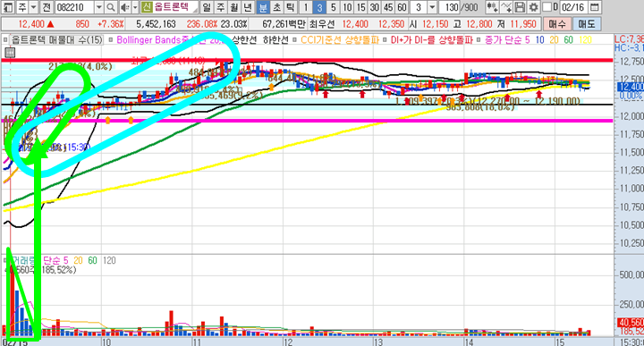Click the grid icon below legend
Viewport: 644px width, 346px height.
click(x=10, y=52)
